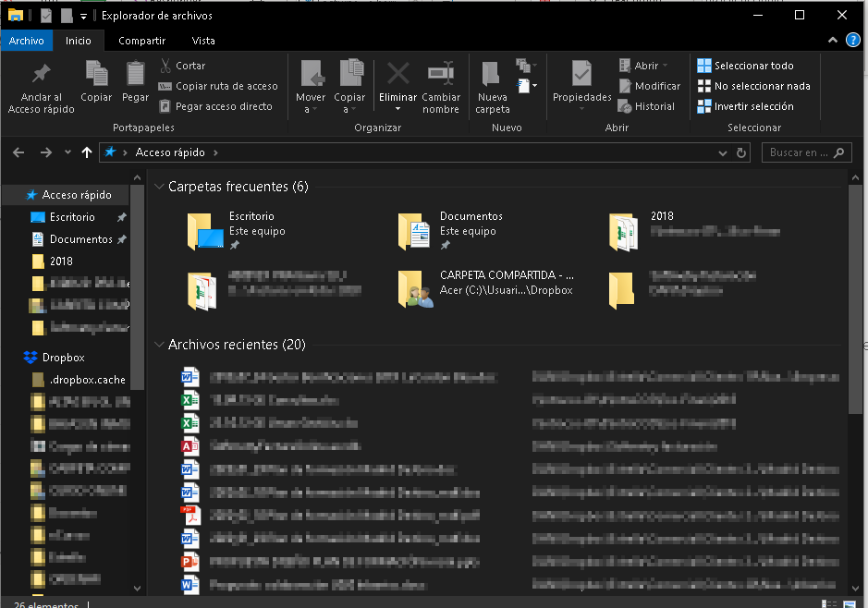Open the 2018 frequent folder
Screen dimensions: 868x608
[695, 230]
